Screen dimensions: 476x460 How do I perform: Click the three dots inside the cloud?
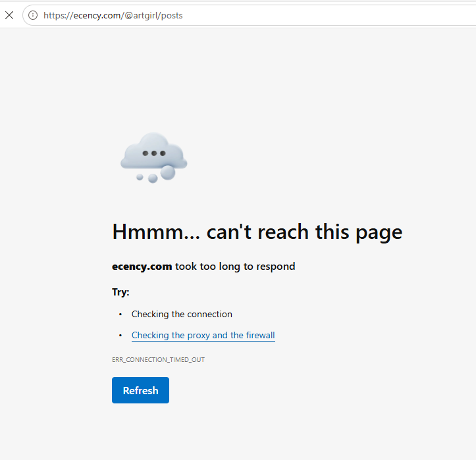154,153
